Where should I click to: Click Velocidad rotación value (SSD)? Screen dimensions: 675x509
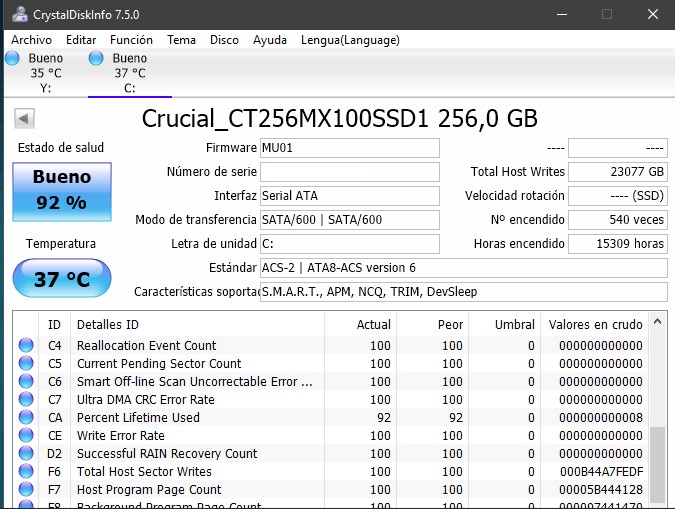(618, 196)
